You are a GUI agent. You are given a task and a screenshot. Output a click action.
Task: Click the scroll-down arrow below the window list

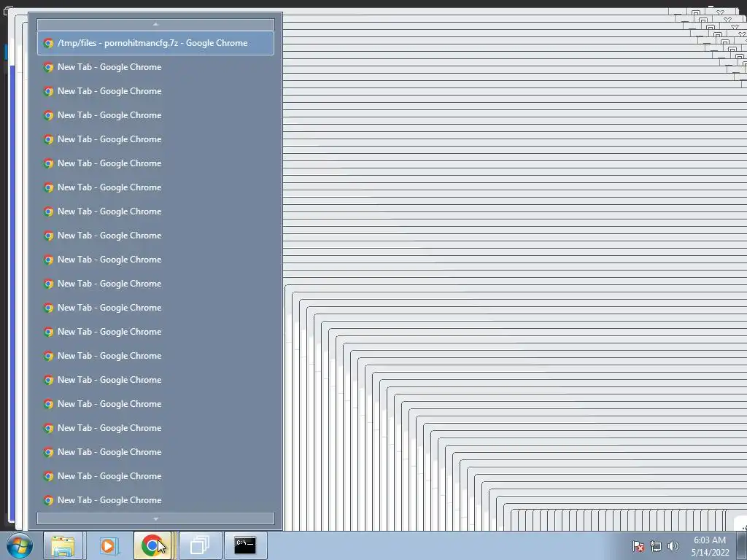pos(155,518)
